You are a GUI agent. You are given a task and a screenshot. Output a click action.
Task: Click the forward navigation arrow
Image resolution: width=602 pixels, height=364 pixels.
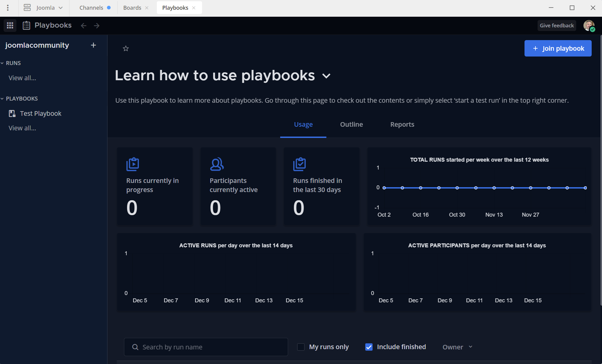(97, 26)
